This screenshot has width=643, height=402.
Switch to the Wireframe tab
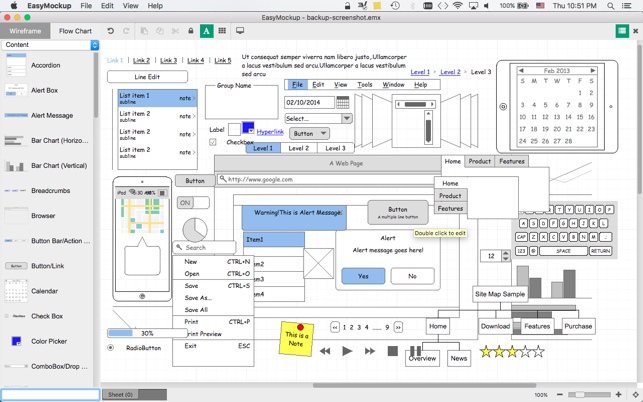(x=25, y=31)
